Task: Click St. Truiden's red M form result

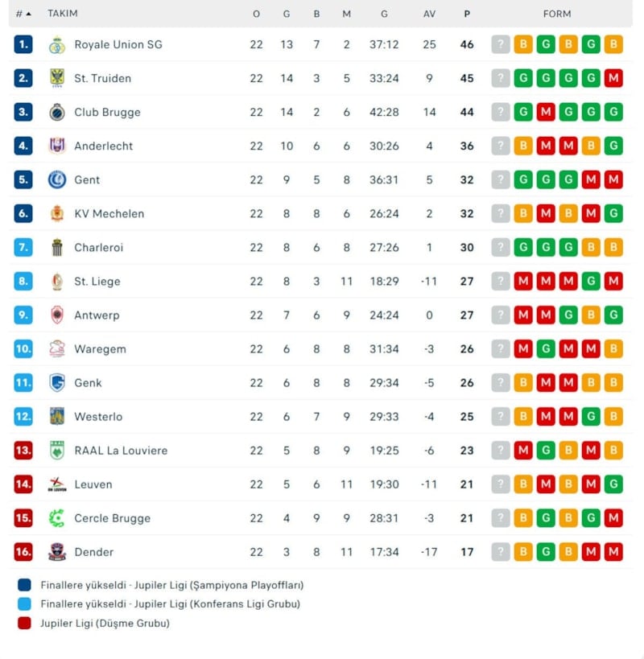Action: [x=613, y=79]
